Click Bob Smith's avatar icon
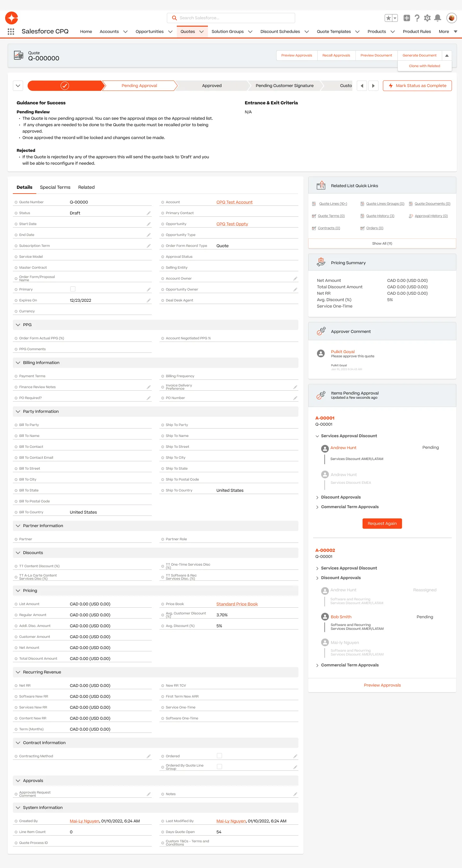 [325, 617]
